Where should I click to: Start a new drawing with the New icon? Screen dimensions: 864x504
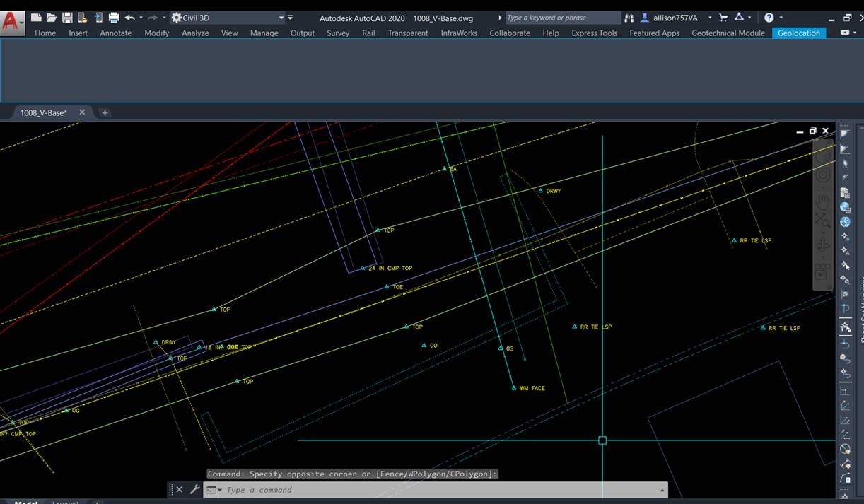coord(35,18)
